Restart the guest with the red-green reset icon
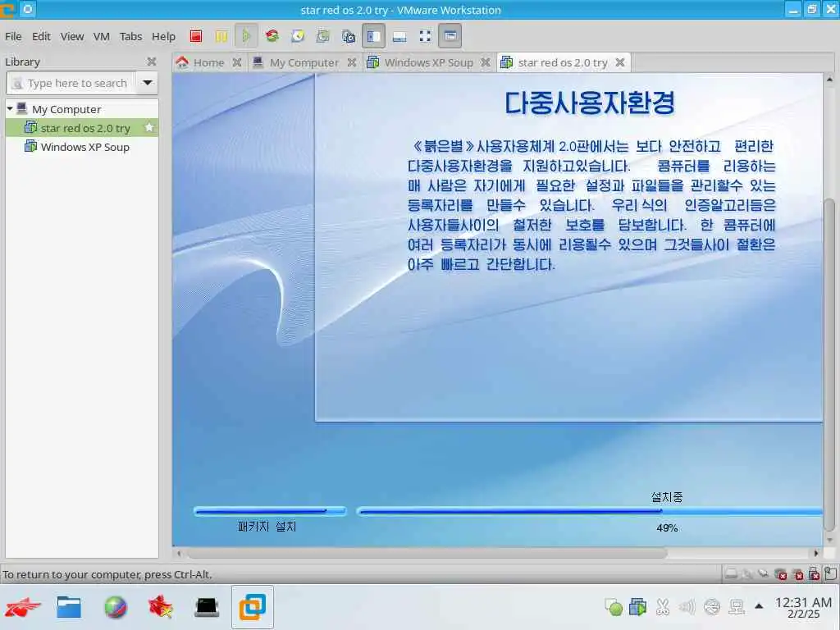Screen dimensions: 840x630 [272, 36]
